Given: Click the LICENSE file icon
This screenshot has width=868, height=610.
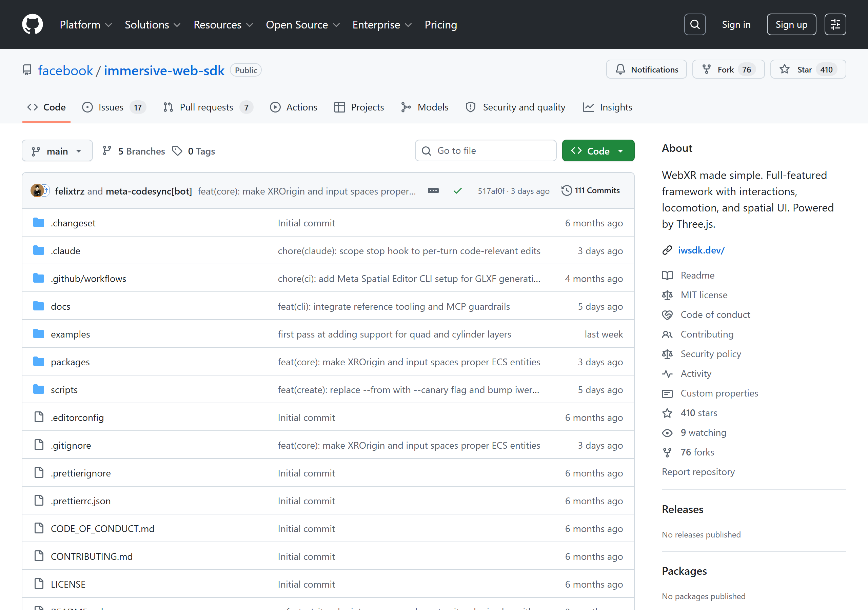Looking at the screenshot, I should point(39,584).
